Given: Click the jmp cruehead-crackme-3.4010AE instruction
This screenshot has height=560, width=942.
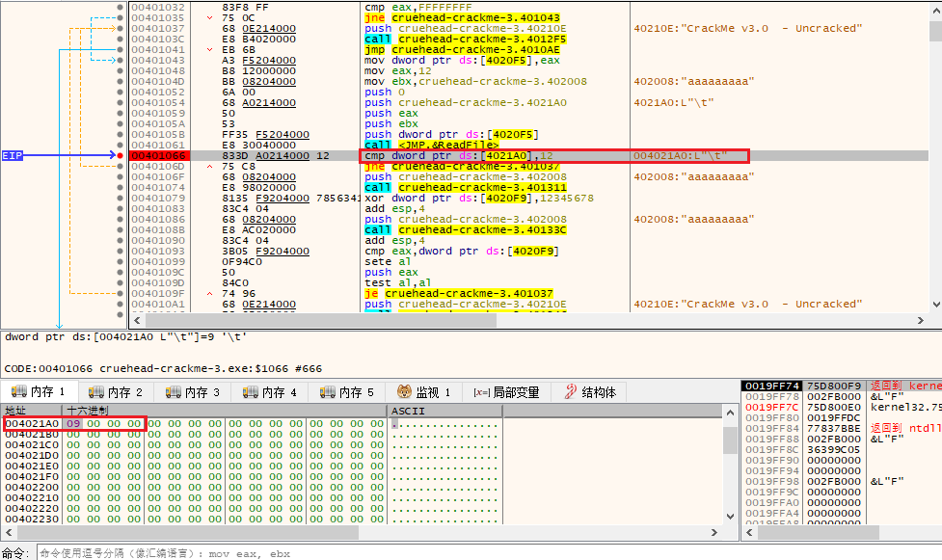Looking at the screenshot, I should click(x=462, y=50).
